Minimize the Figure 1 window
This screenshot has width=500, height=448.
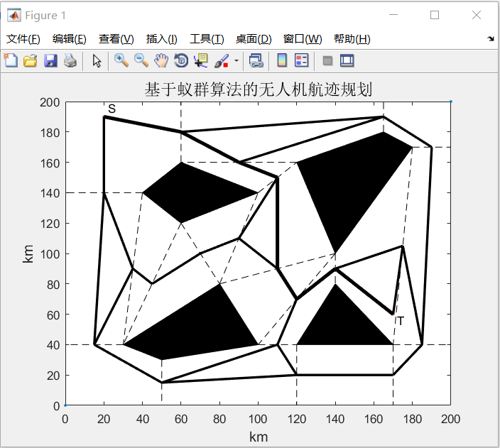[x=393, y=15]
